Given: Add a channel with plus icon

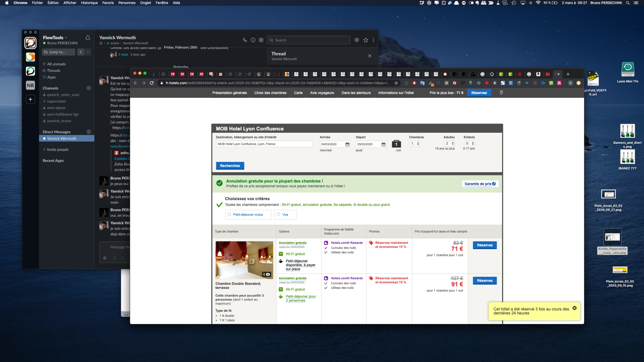Looking at the screenshot, I should 89,88.
